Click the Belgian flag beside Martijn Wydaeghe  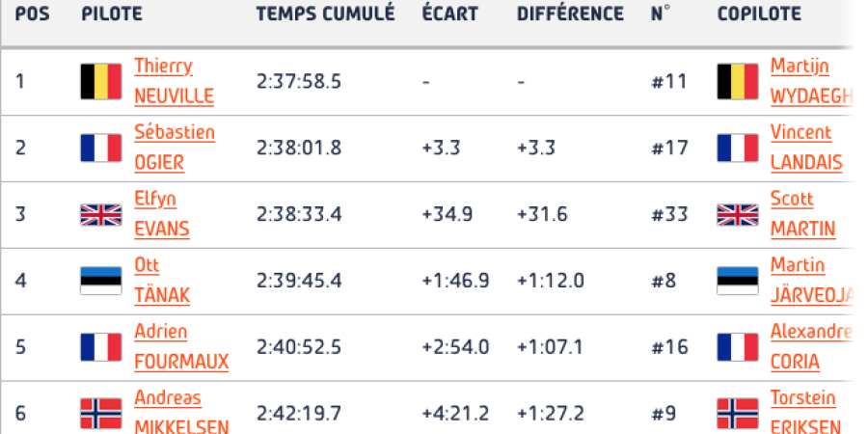(738, 81)
